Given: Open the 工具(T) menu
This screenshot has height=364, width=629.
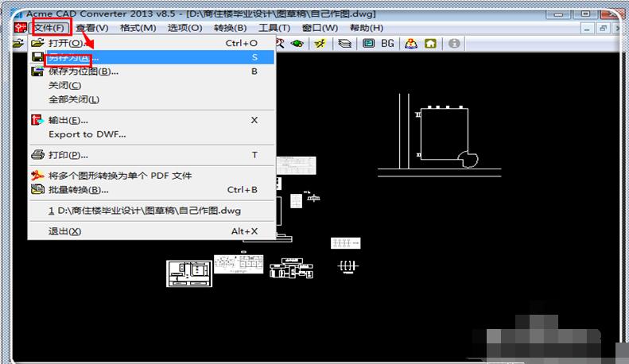Looking at the screenshot, I should point(274,28).
